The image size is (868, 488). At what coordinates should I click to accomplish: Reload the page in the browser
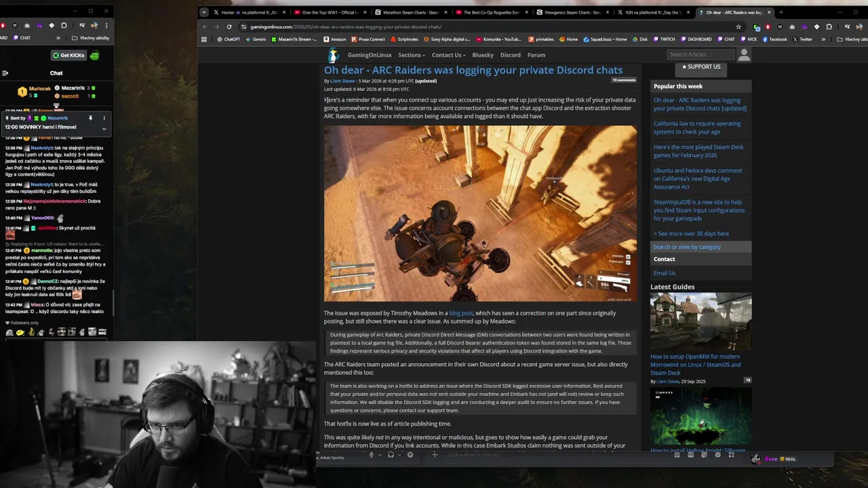(x=229, y=26)
